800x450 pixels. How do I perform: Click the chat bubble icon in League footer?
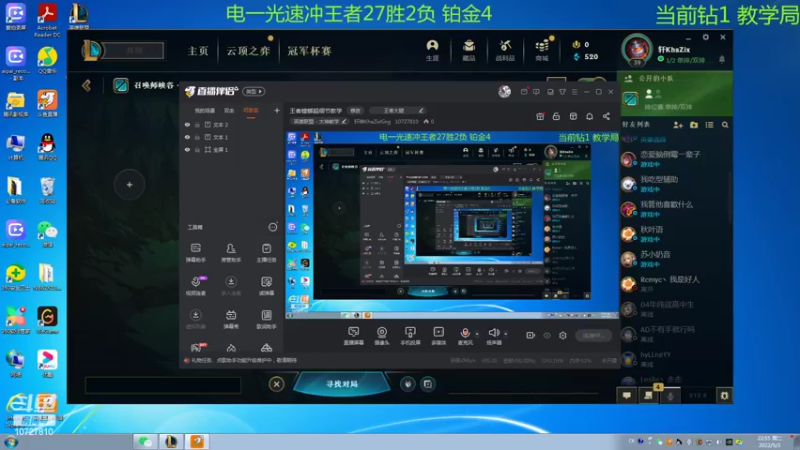point(627,395)
